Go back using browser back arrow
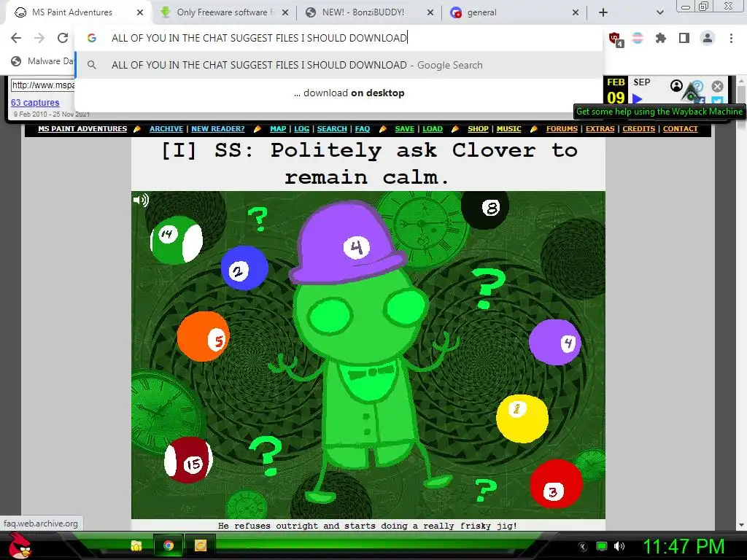Screen dimensions: 747x560 pos(16,38)
